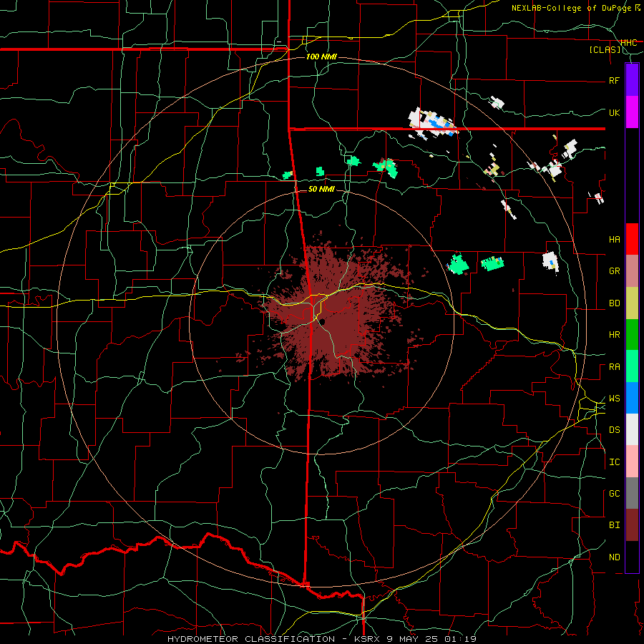The width and height of the screenshot is (644, 644).
Task: Click the RF purple legend swatch
Action: (632, 80)
